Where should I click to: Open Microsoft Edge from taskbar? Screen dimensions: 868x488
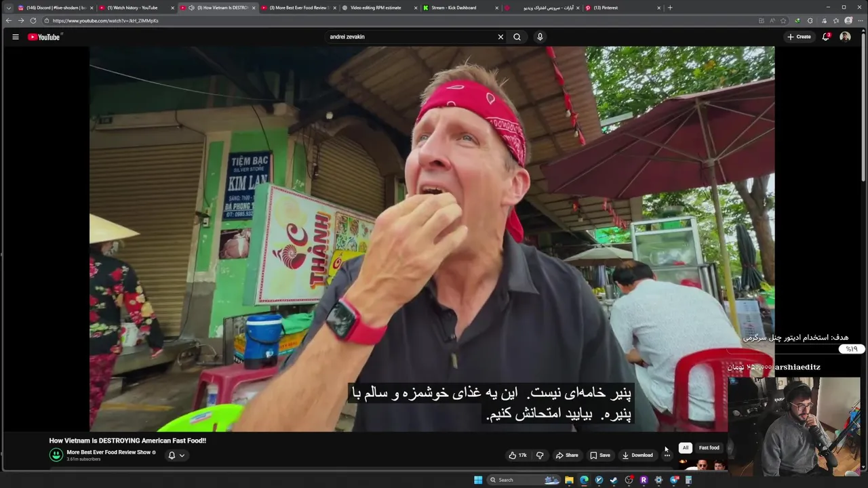coord(584,480)
